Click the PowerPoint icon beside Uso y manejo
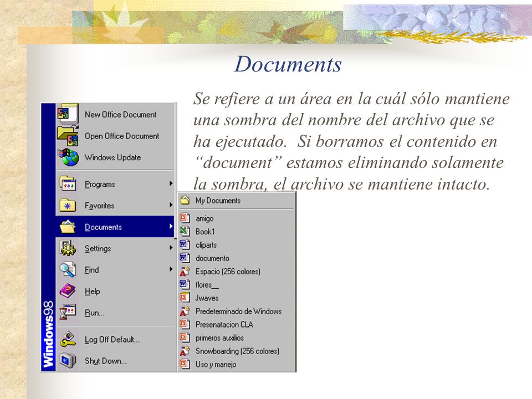Viewport: 532px width, 399px height. click(x=185, y=364)
